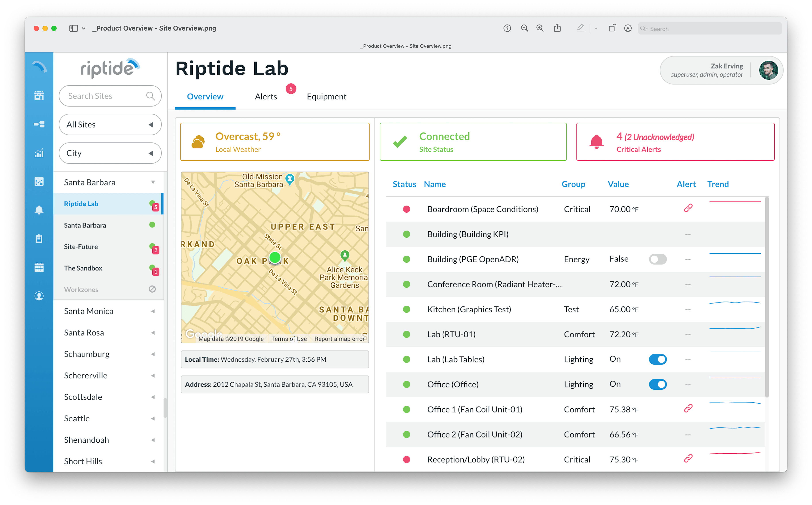
Task: Click the alert link icon for Boardroom row
Action: click(688, 208)
